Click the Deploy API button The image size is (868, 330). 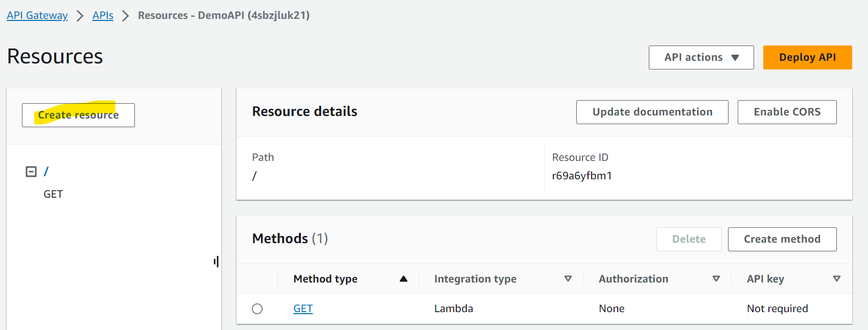(807, 57)
